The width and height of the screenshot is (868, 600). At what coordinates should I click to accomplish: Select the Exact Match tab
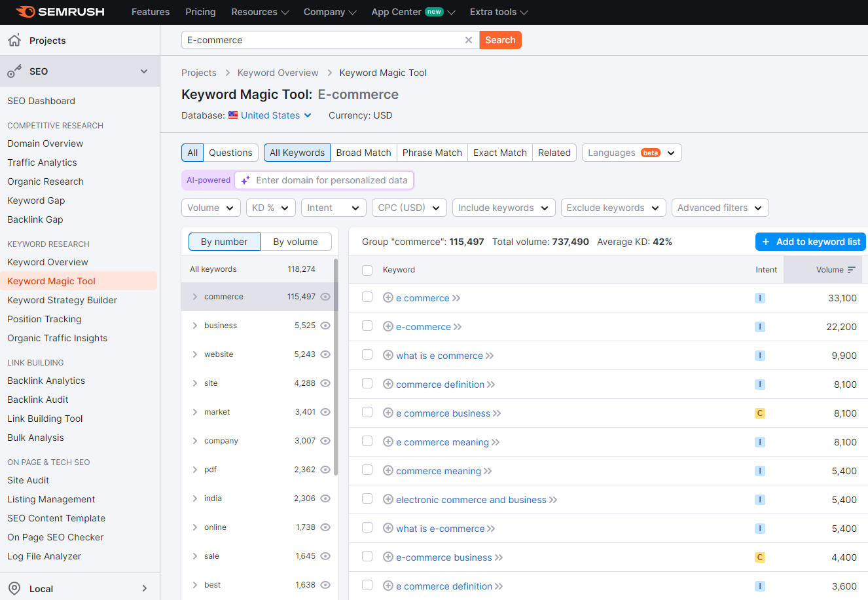coord(500,153)
